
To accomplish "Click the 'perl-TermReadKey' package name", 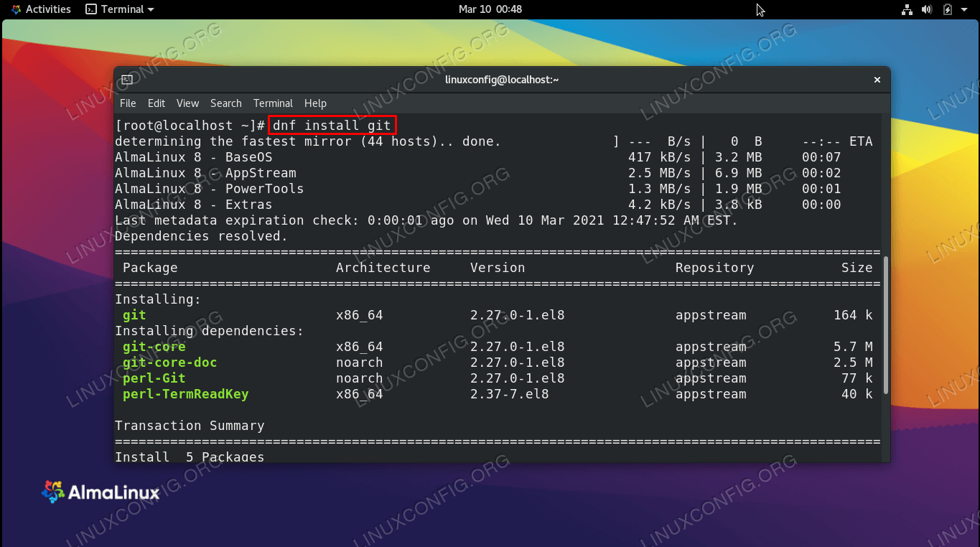I will point(186,394).
